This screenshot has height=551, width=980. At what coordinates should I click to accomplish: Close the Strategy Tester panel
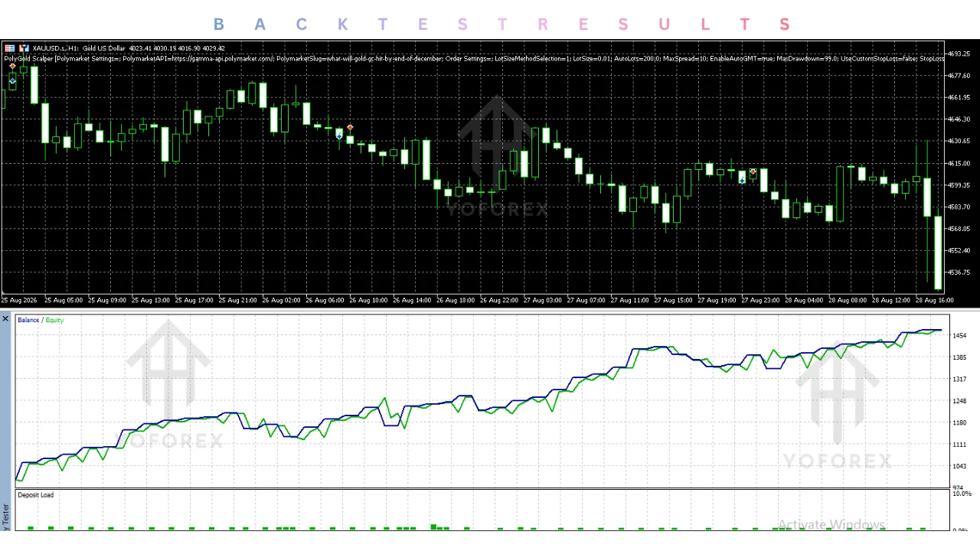[x=5, y=318]
